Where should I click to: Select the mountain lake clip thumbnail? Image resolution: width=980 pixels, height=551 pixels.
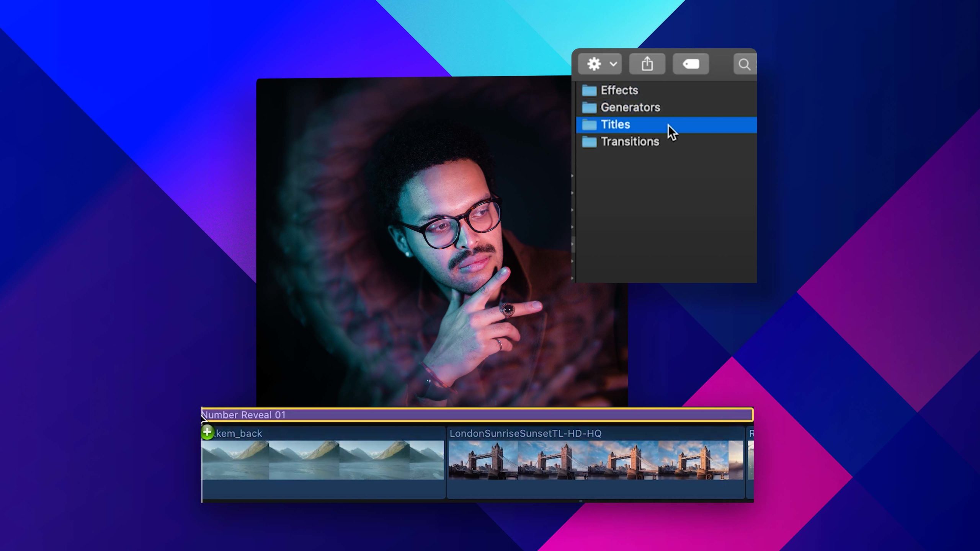point(322,460)
